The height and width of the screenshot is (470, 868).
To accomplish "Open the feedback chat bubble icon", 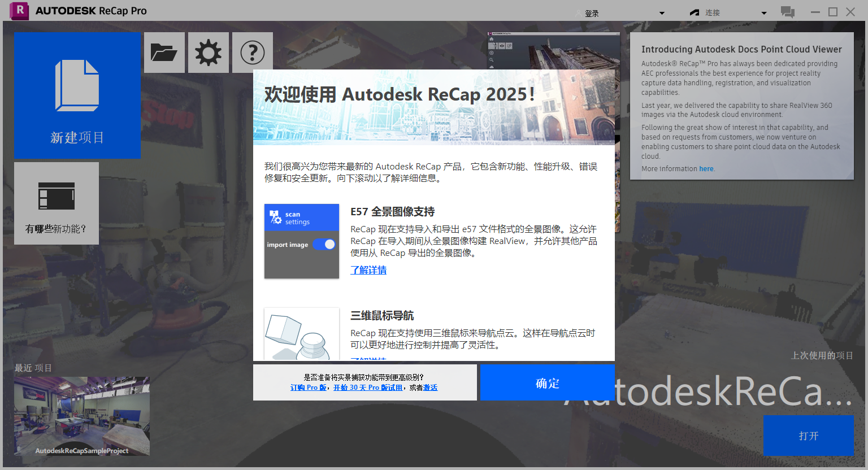I will (x=787, y=11).
